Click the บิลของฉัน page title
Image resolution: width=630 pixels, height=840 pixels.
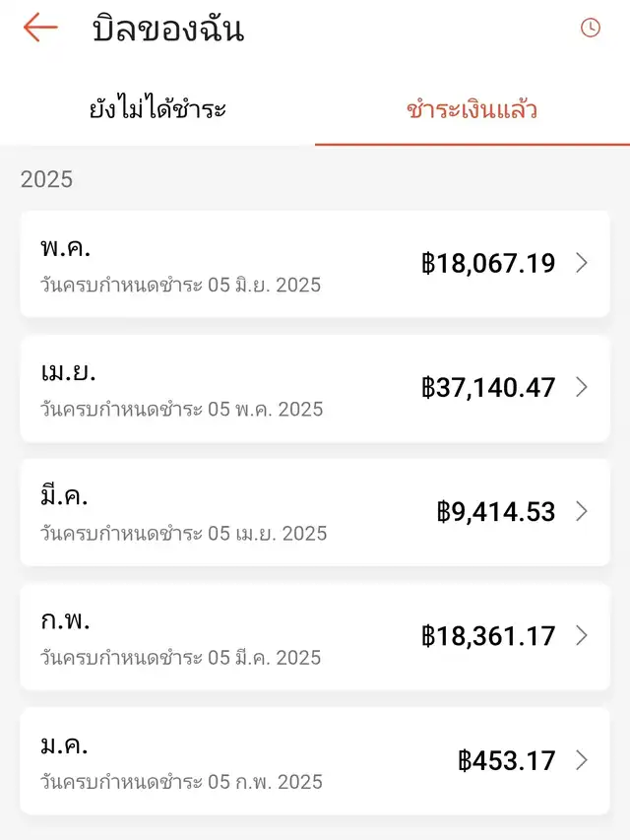click(x=168, y=29)
